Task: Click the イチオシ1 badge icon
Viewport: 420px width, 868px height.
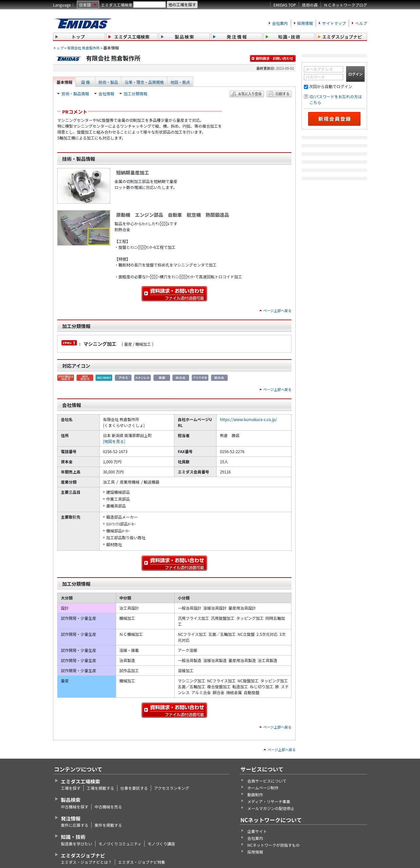Action: click(69, 343)
